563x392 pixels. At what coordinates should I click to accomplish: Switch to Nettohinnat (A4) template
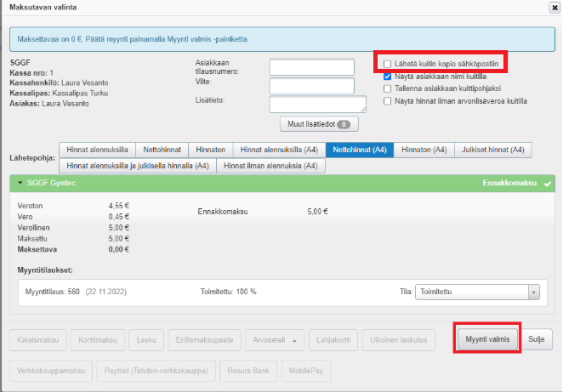[x=360, y=150]
